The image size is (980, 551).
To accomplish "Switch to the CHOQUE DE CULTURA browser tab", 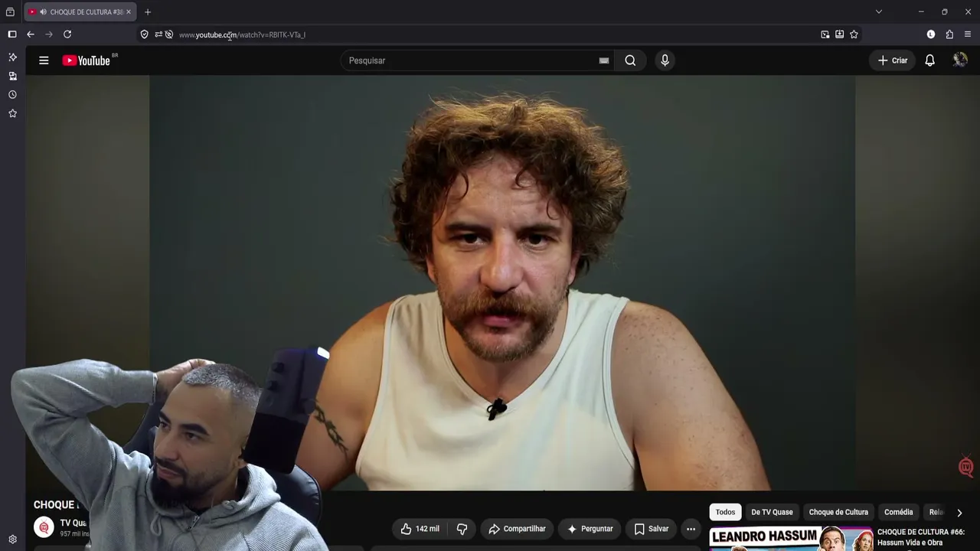I will [x=80, y=12].
